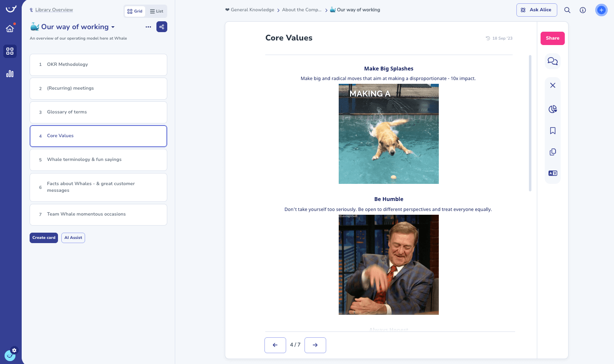
Task: Open Home from the left navigation rail
Action: pyautogui.click(x=10, y=28)
